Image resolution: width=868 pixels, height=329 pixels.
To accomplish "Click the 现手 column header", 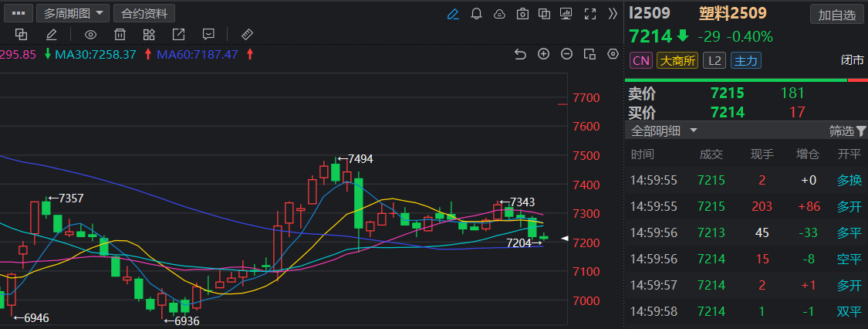I will pos(762,154).
